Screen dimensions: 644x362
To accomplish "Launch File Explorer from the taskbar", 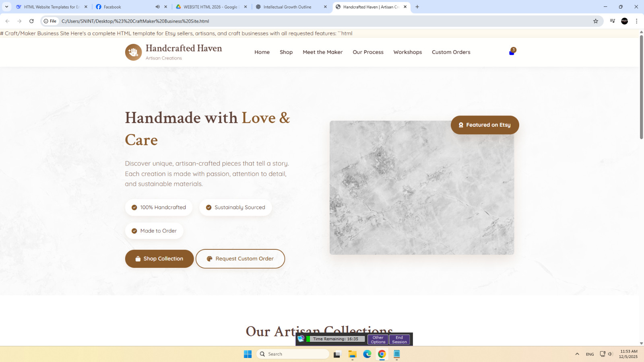I will coord(353,354).
